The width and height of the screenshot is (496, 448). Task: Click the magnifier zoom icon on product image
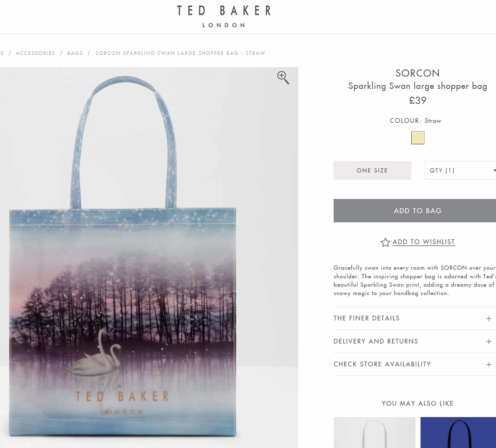coord(283,77)
